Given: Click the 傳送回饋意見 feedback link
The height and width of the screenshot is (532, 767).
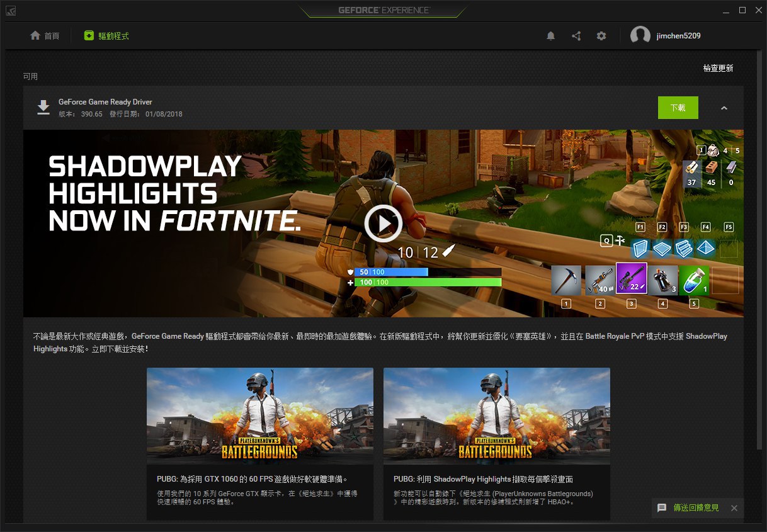Looking at the screenshot, I should (x=696, y=507).
